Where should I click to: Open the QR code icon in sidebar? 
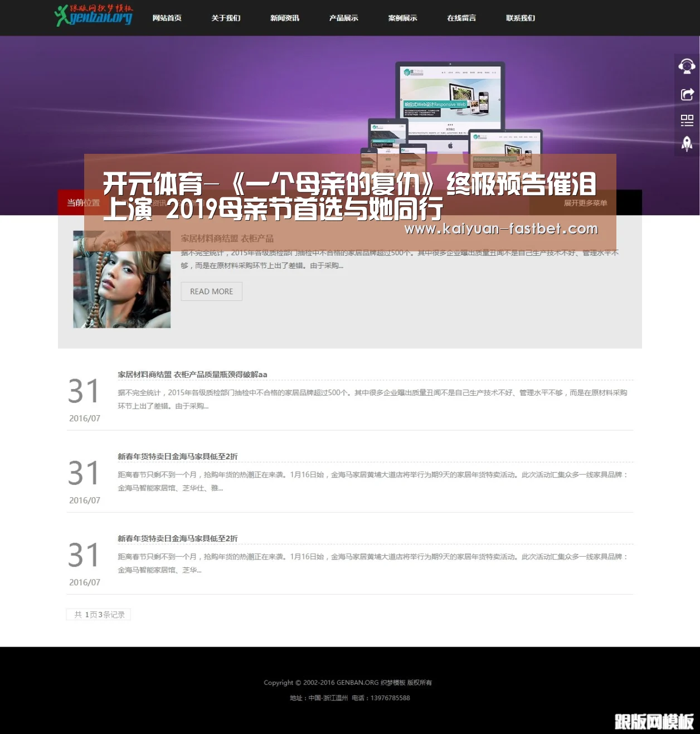pyautogui.click(x=687, y=120)
